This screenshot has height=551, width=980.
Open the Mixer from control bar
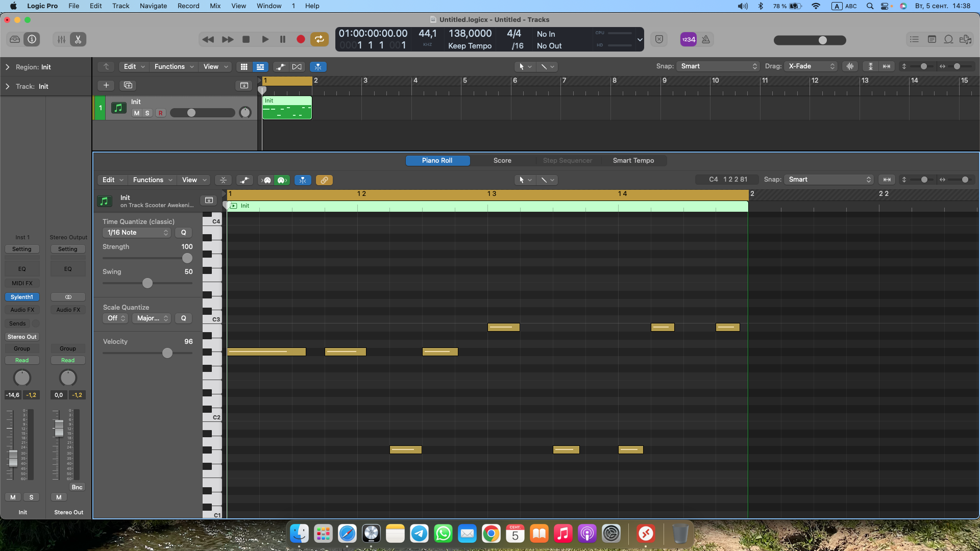[61, 39]
